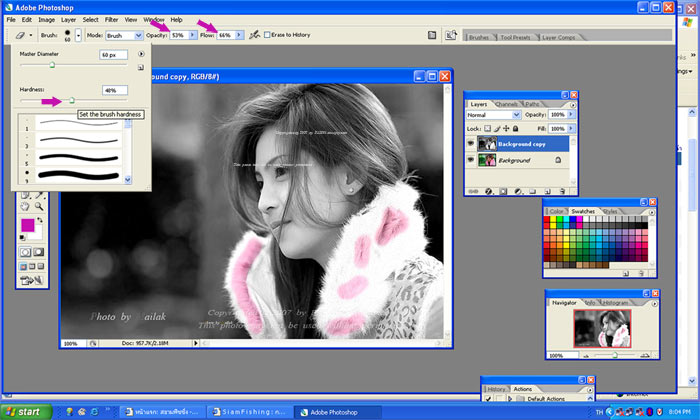Select the Notes tool in toolbox
This screenshot has width=700, height=420.
click(25, 195)
